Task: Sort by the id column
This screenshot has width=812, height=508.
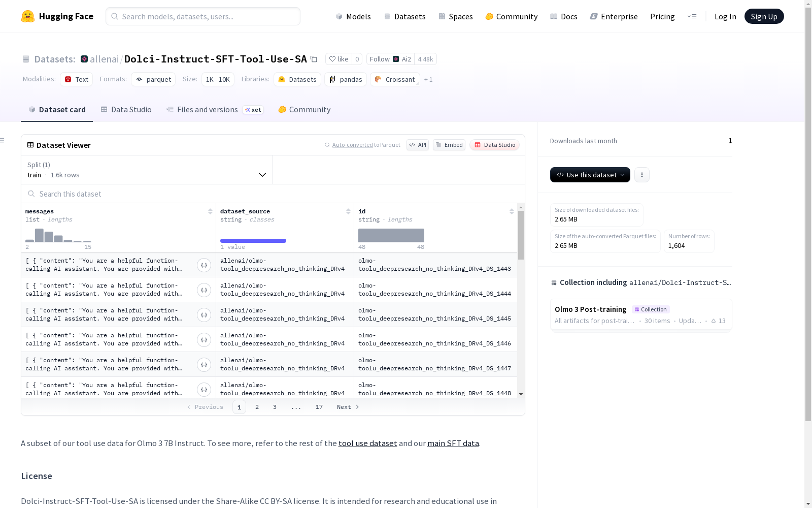Action: click(x=512, y=211)
